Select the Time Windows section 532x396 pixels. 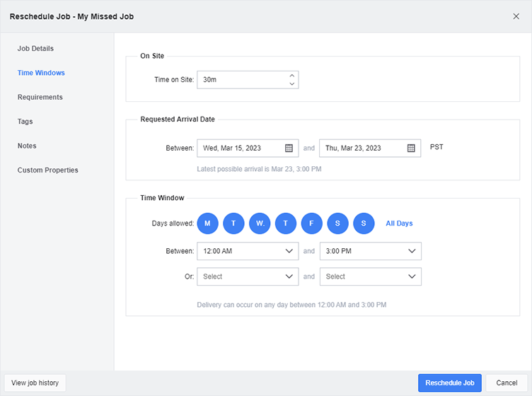41,73
